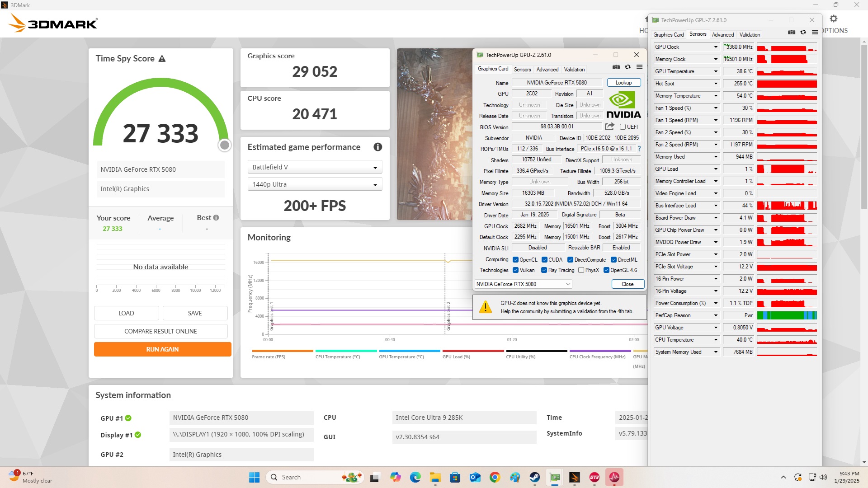Click the 3DMark options gear icon
The height and width of the screenshot is (488, 868).
(x=834, y=19)
